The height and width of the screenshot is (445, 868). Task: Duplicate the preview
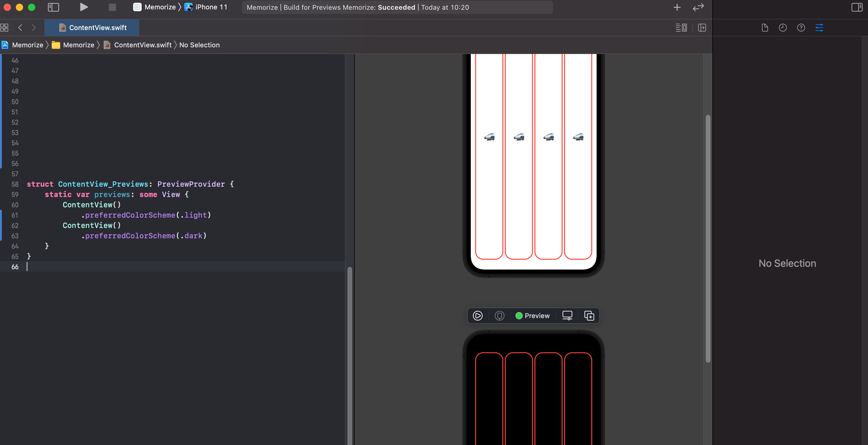[589, 315]
